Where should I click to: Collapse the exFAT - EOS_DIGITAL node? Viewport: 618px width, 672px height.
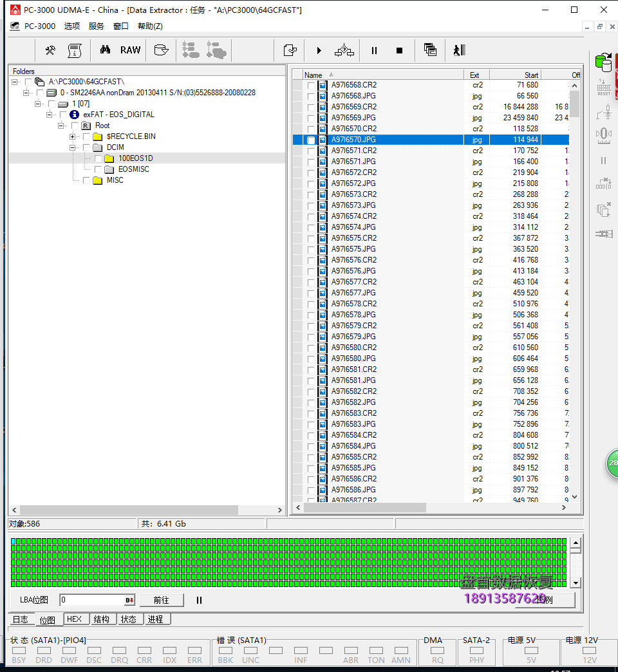pyautogui.click(x=50, y=115)
